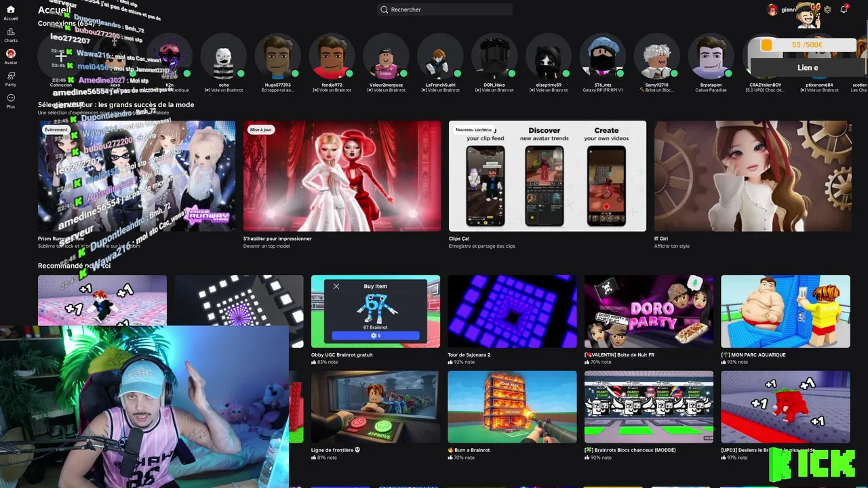Open the Doro Party Boîte de Nuit thumbnail
This screenshot has width=868, height=488.
[x=649, y=311]
